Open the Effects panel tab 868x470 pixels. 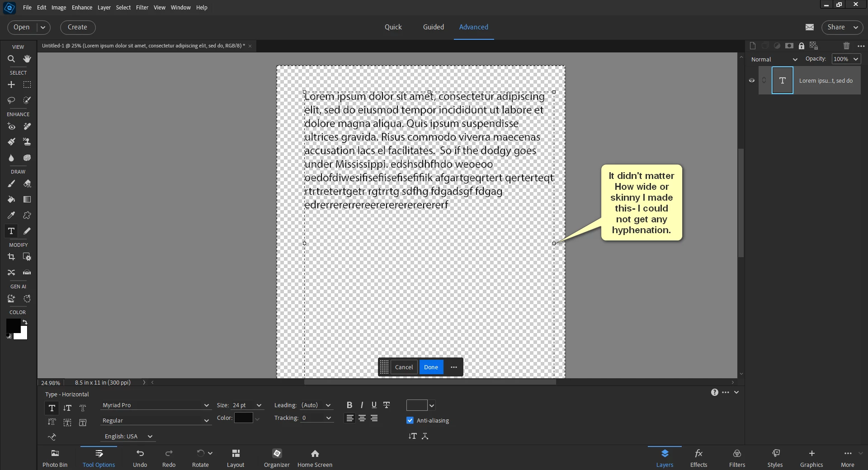tap(698, 458)
